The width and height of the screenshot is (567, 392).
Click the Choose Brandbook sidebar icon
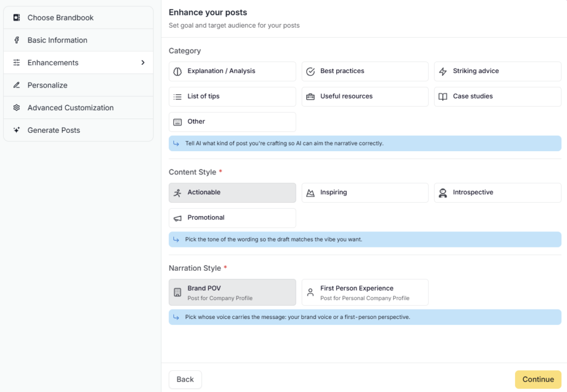(x=16, y=18)
